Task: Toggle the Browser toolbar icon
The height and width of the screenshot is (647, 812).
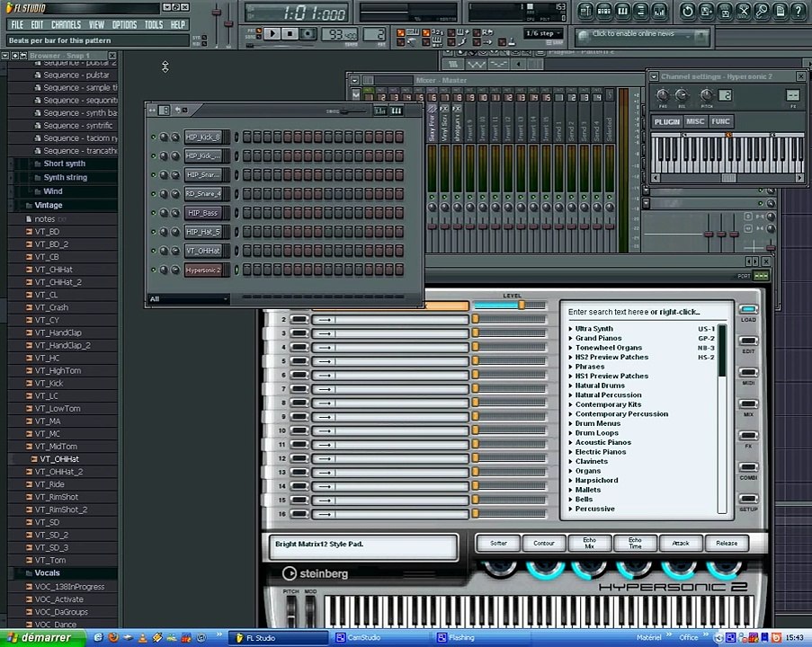Action: click(x=641, y=11)
